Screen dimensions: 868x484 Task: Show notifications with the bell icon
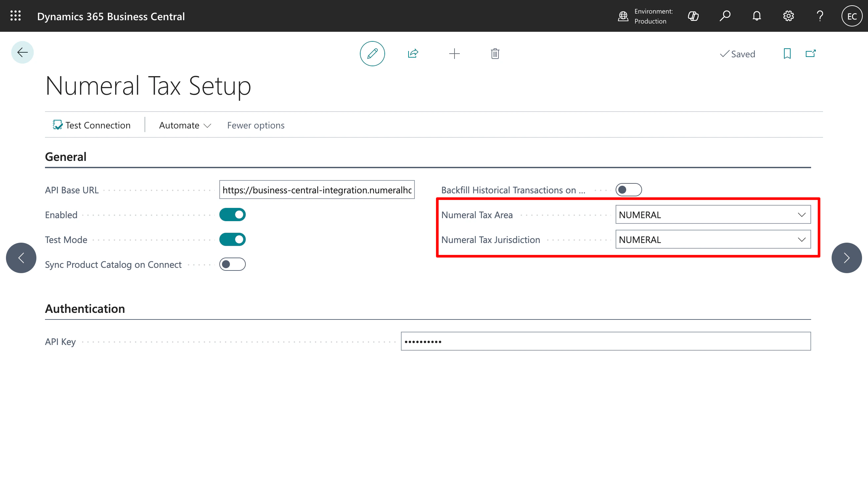point(757,16)
